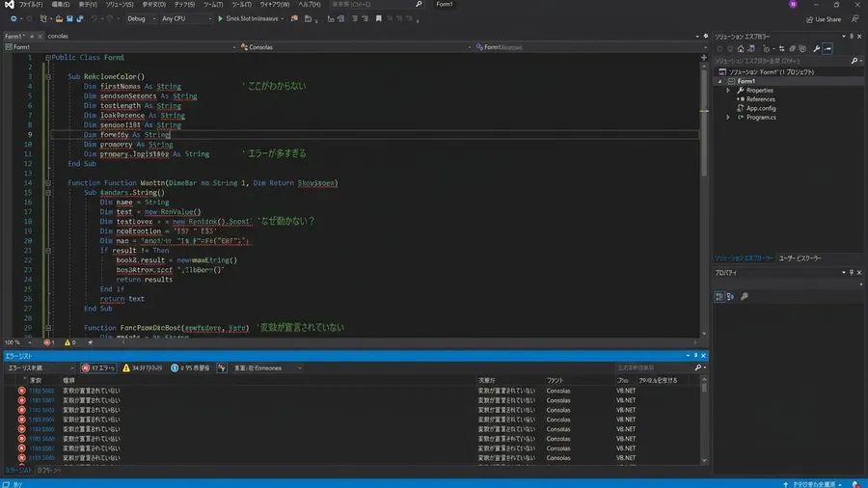
Task: Click the highlighted Preview Selected Items icon
Action: click(x=827, y=48)
